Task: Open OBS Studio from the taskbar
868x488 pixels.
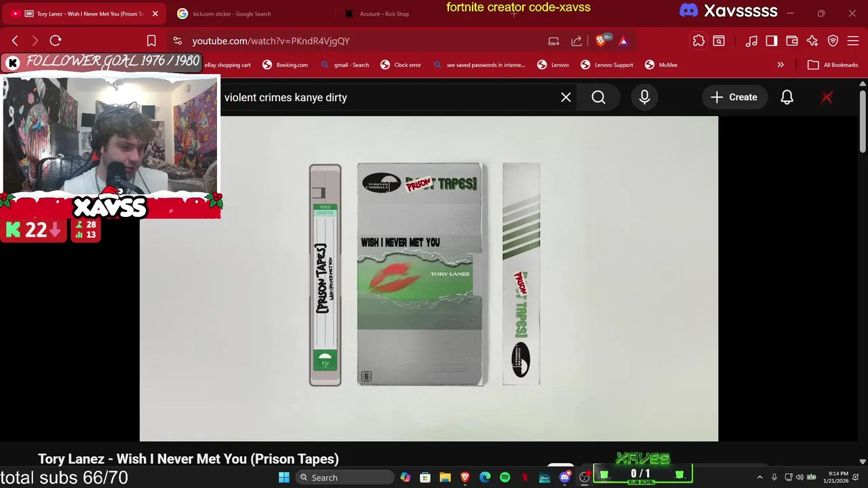Action: [x=585, y=477]
